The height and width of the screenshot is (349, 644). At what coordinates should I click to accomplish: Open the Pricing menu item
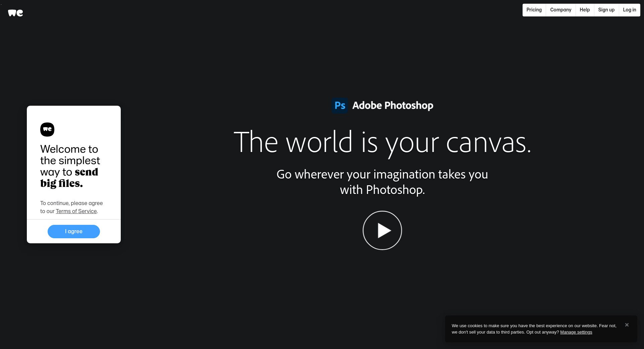pyautogui.click(x=534, y=10)
